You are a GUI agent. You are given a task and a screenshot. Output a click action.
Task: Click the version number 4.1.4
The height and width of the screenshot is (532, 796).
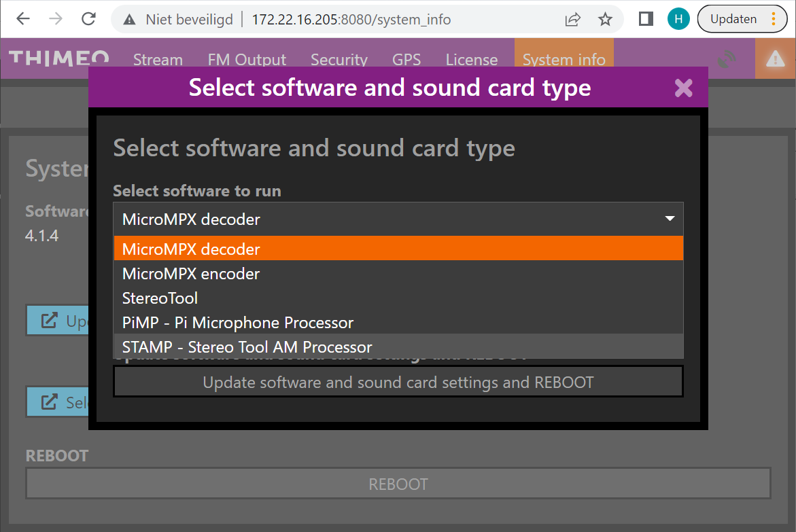[x=41, y=236]
